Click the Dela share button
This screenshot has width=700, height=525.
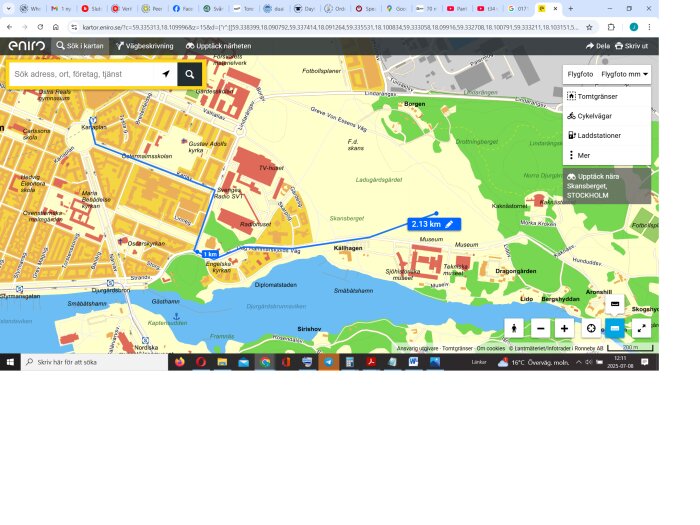(598, 46)
